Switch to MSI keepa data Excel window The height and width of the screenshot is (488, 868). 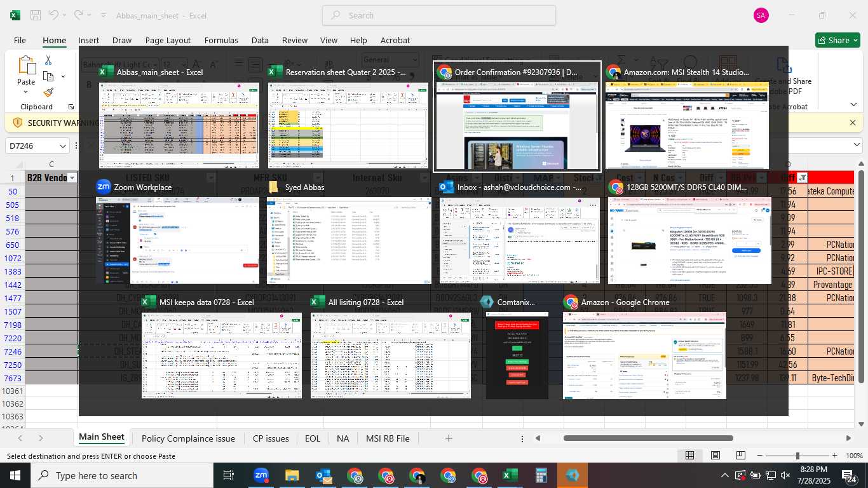(222, 347)
